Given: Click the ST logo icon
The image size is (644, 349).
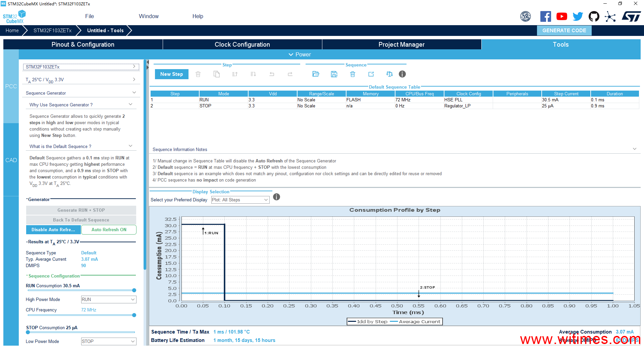Looking at the screenshot, I should click(x=631, y=16).
